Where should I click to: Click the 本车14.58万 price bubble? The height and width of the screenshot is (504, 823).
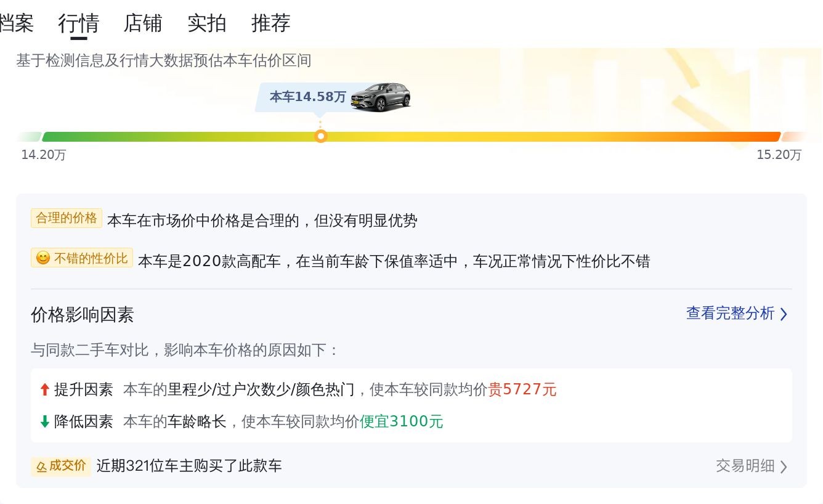coord(308,97)
